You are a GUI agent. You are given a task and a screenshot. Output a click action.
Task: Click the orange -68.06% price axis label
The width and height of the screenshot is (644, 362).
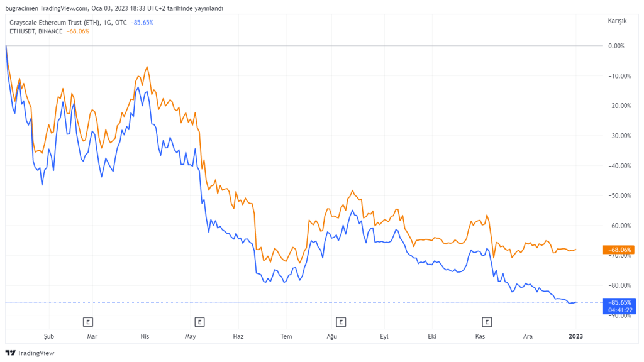618,250
